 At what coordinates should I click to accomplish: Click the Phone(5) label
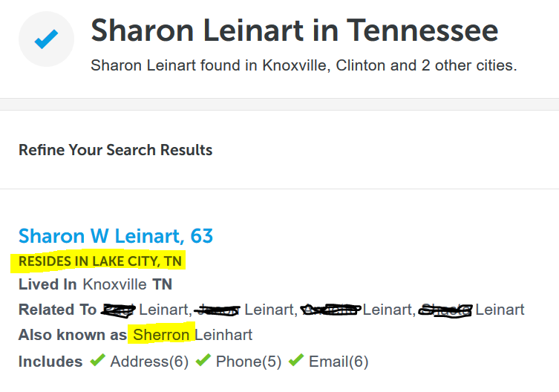click(249, 362)
